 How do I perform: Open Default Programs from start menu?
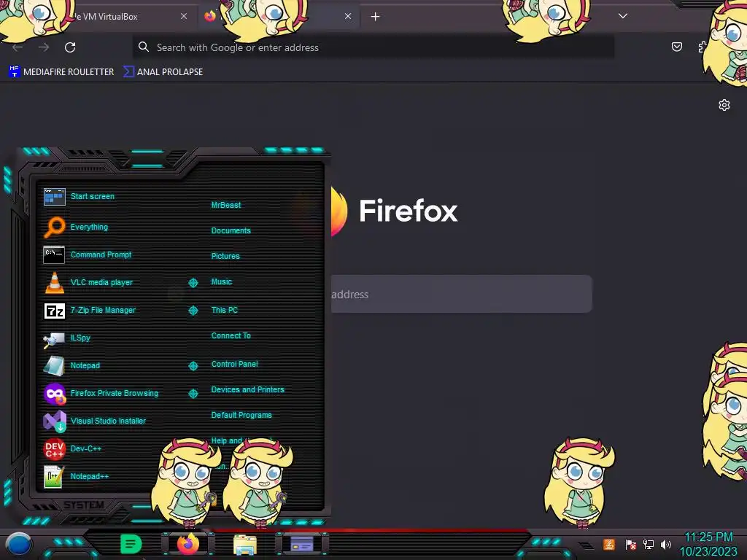tap(241, 415)
